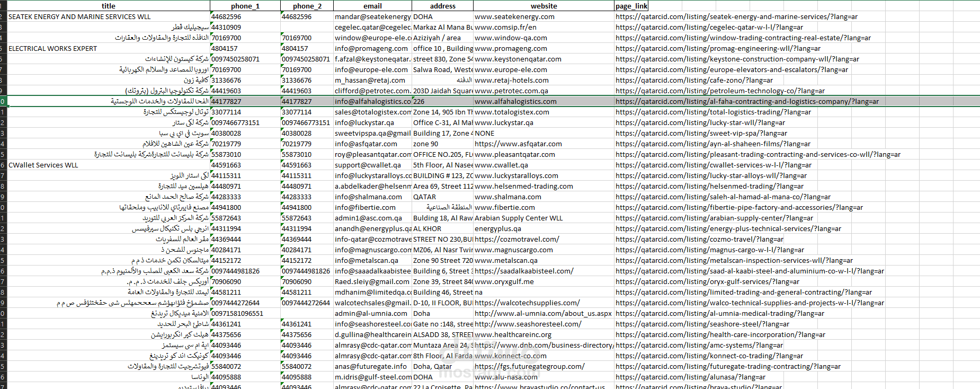980x389 pixels.
Task: Select email info@metalscan.qa
Action: (372, 260)
